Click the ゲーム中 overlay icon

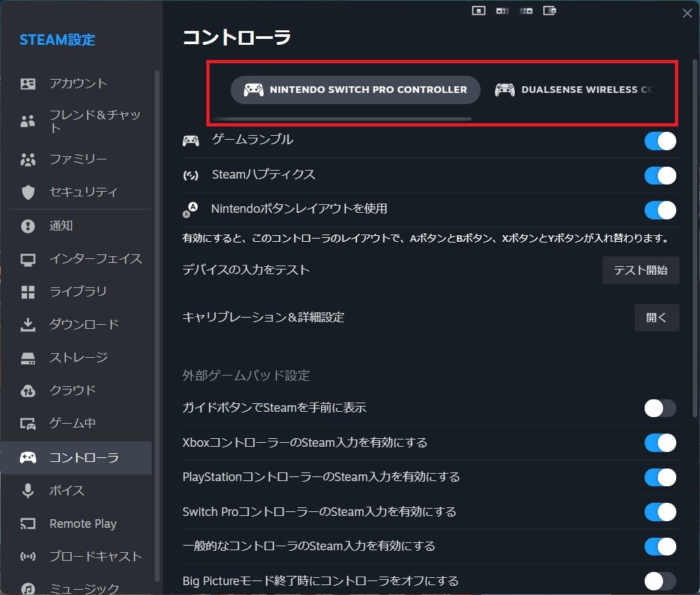[x=28, y=424]
